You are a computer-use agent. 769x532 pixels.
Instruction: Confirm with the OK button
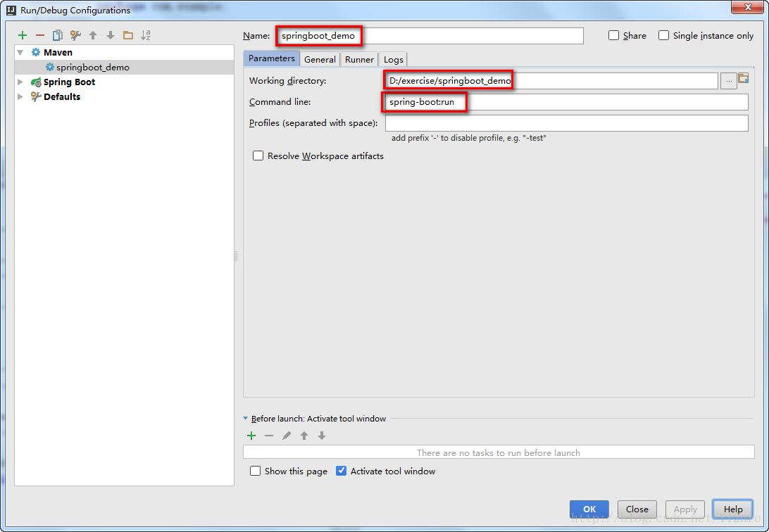pos(589,509)
